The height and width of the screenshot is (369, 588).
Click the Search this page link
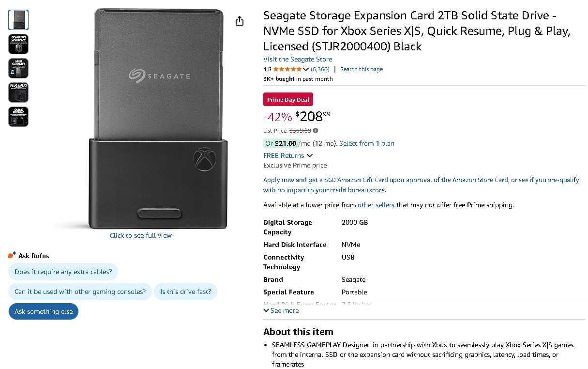click(x=362, y=69)
